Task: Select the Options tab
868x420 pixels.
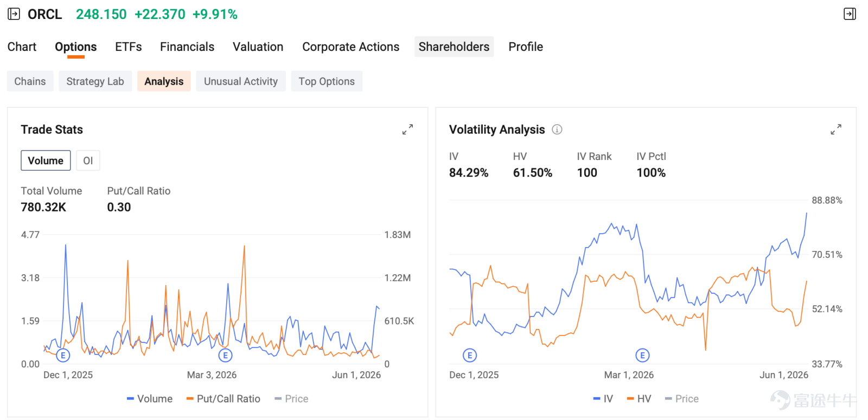Action: (x=76, y=47)
